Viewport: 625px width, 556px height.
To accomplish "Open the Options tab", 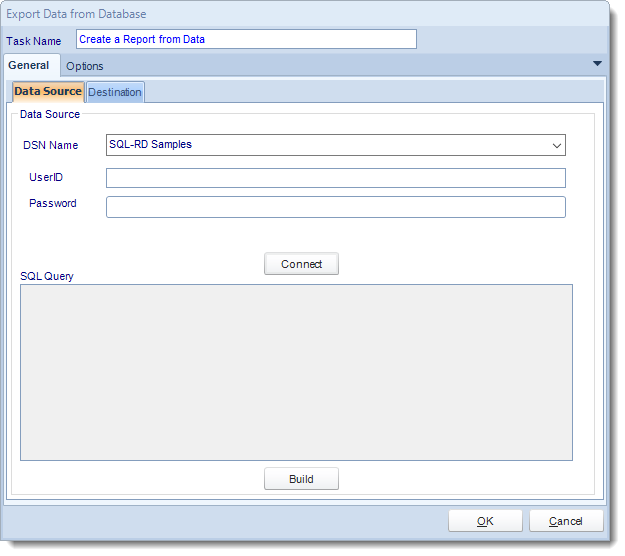I will 85,66.
